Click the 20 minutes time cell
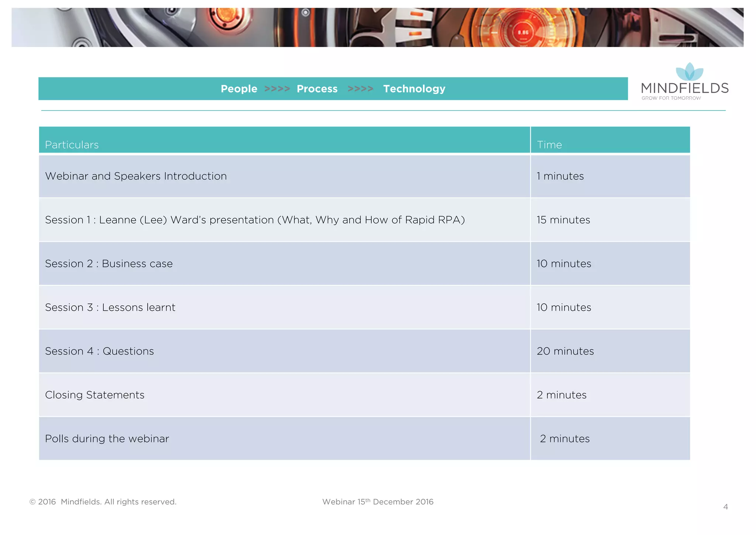The width and height of the screenshot is (756, 535). click(565, 351)
